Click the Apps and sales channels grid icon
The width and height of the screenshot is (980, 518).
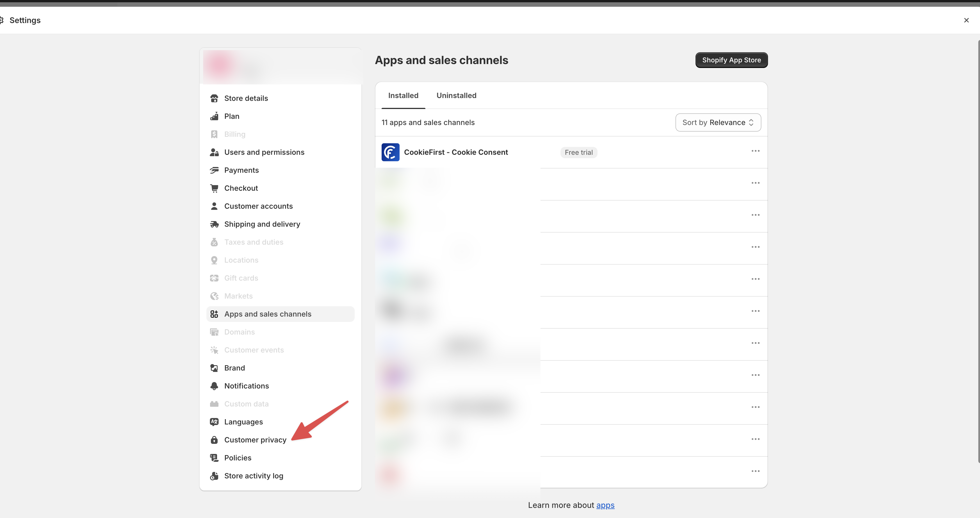(x=214, y=313)
